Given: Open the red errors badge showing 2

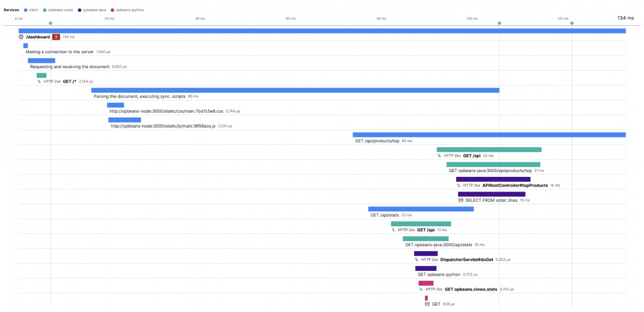Looking at the screenshot, I should point(56,37).
